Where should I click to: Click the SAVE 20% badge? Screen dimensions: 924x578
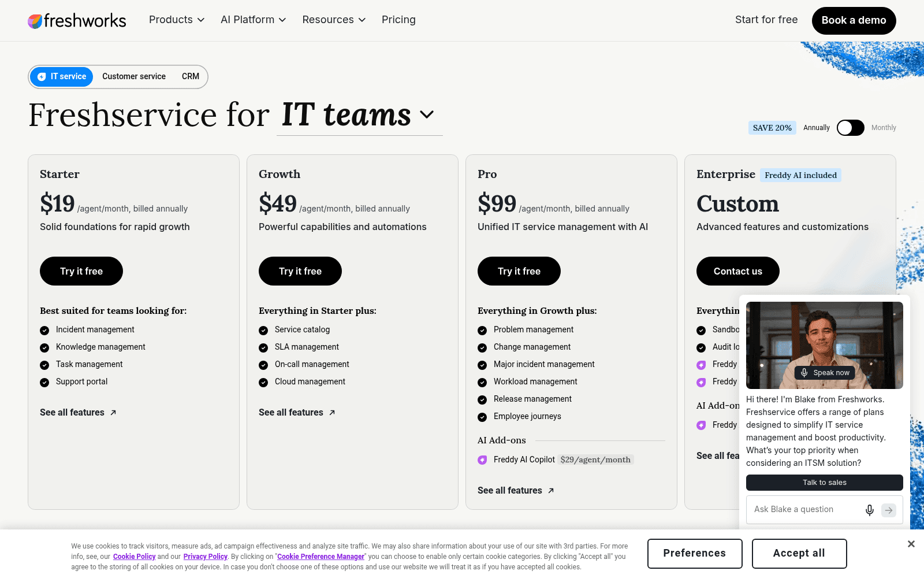772,128
